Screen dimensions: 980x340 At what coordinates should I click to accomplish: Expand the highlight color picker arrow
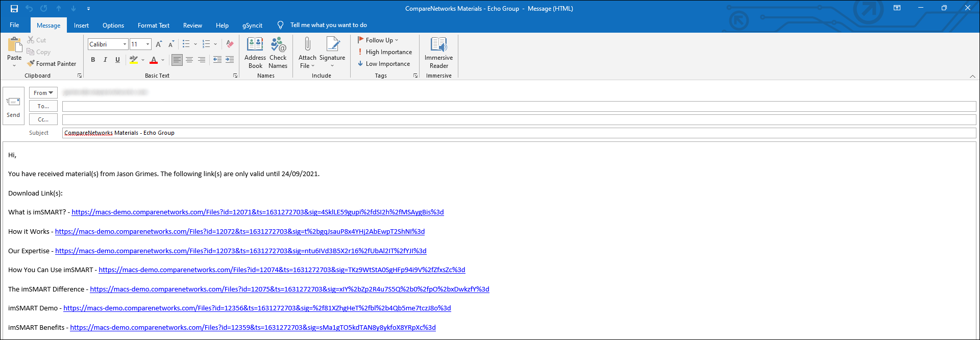[x=143, y=60]
